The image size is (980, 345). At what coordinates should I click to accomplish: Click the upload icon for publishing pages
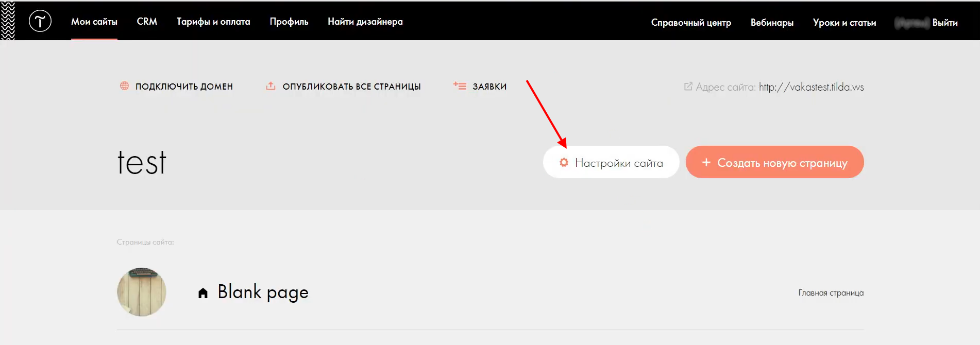coord(271,86)
